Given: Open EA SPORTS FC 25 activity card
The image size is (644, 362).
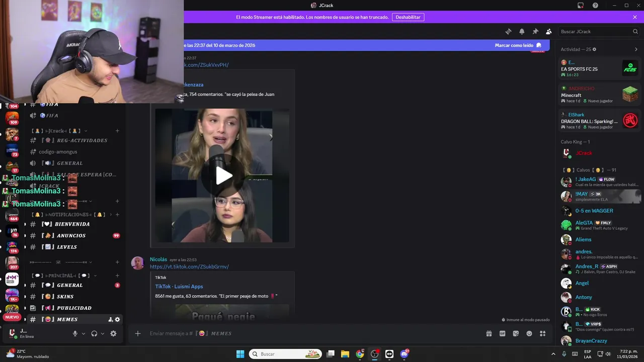Looking at the screenshot, I should (x=599, y=68).
